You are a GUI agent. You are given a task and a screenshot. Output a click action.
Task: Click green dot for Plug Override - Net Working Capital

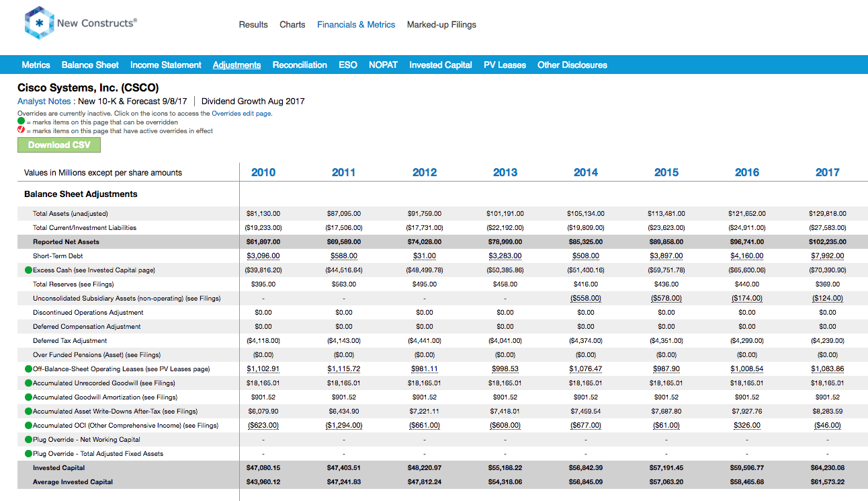pos(28,440)
